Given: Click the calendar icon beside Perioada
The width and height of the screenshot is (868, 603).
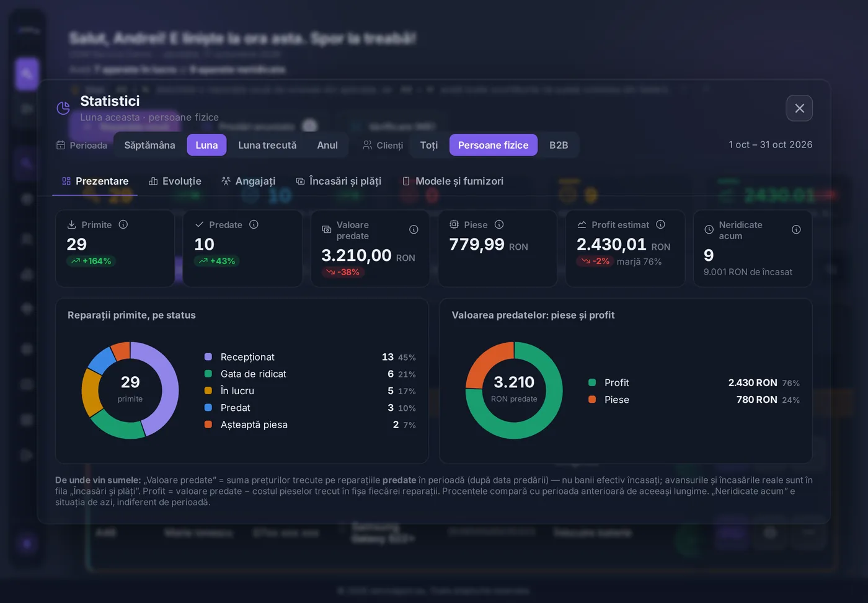Looking at the screenshot, I should pos(61,145).
